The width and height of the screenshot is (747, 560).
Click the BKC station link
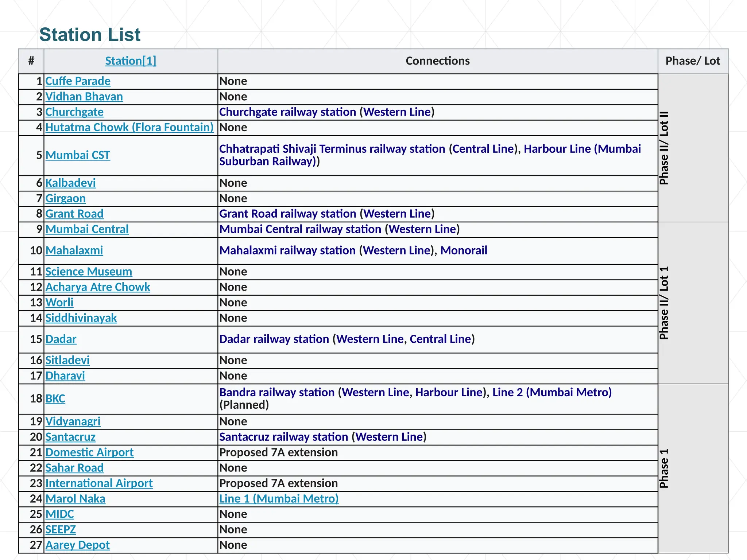pos(55,398)
